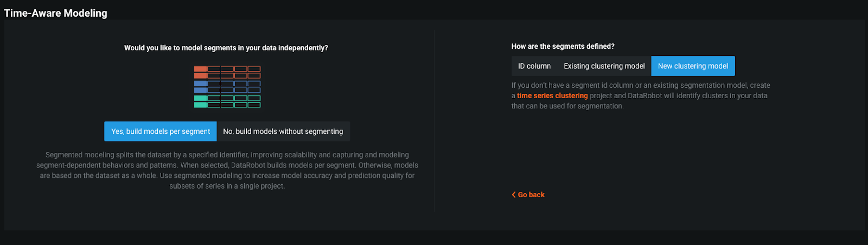Screen dimensions: 868x245
Task: Click the Go back link
Action: pos(531,195)
